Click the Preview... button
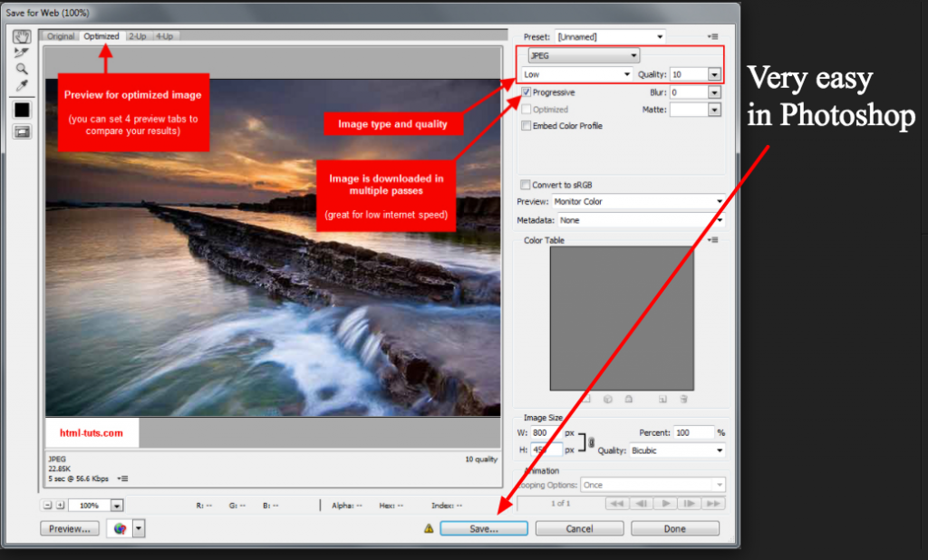This screenshot has height=560, width=928. tap(69, 528)
